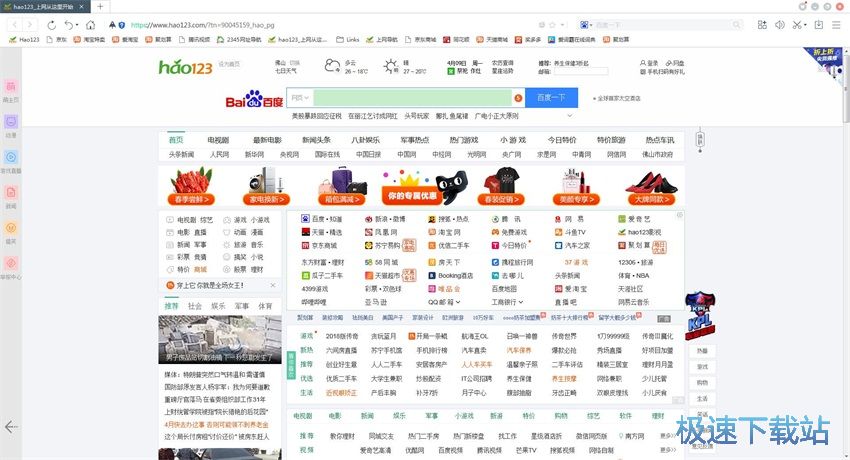Image resolution: width=850 pixels, height=460 pixels.
Task: Click the orange smiley icon in the left sidebar
Action: pyautogui.click(x=11, y=228)
